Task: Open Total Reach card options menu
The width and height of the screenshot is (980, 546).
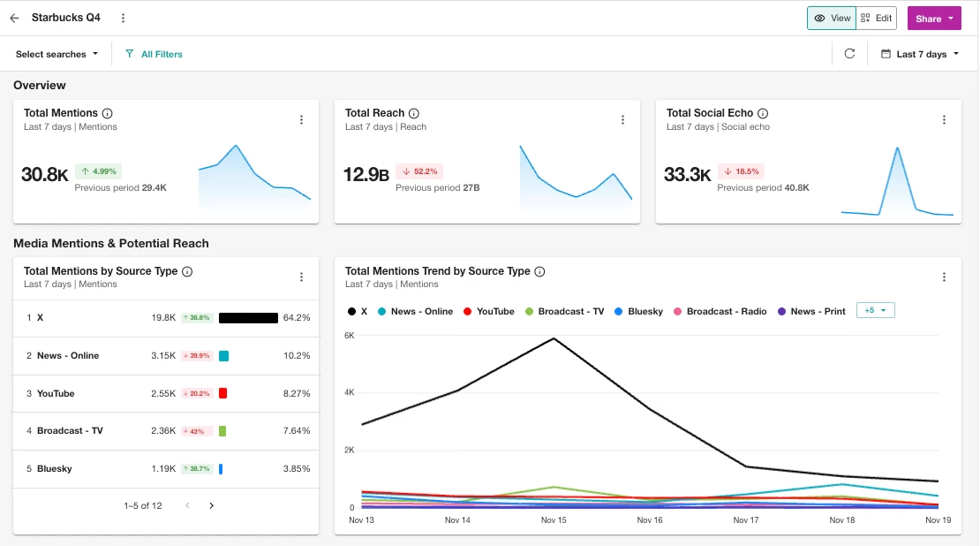Action: 622,119
